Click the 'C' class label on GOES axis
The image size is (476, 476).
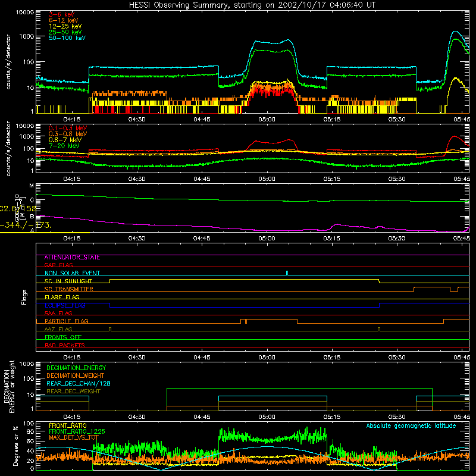click(32, 201)
